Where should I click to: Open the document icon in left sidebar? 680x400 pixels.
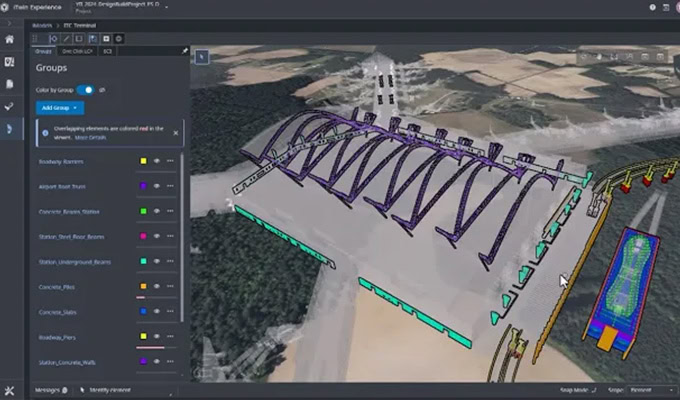10,83
